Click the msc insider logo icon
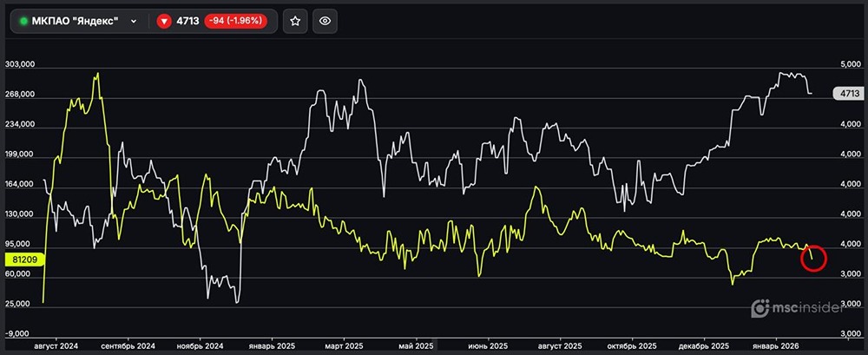Viewport: 868px width, 355px height. tap(760, 306)
